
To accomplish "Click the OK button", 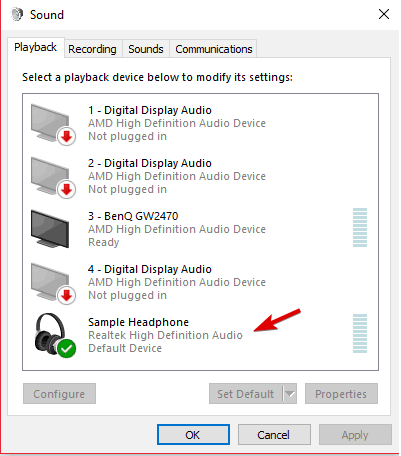I will tap(193, 435).
